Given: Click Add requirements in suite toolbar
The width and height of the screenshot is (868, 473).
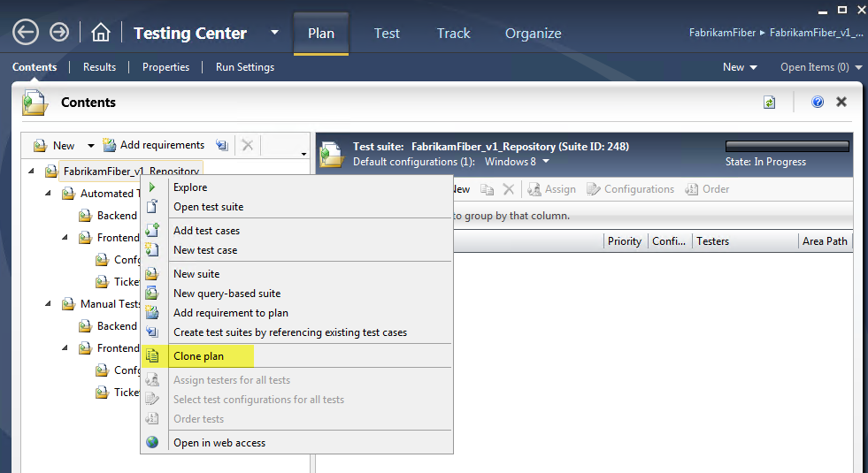Looking at the screenshot, I should [x=154, y=145].
